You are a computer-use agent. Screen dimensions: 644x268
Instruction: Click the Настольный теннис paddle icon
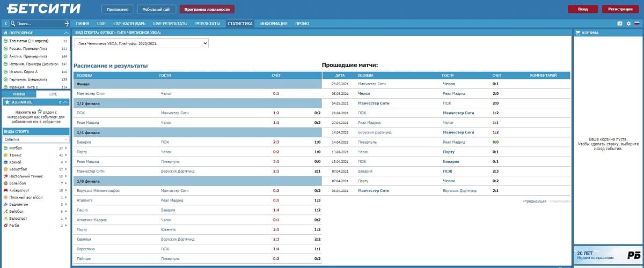tap(6, 176)
